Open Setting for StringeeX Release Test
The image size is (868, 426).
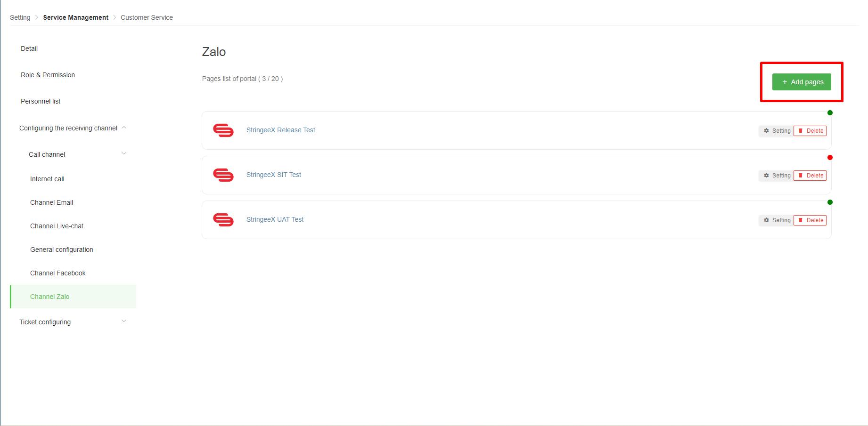pyautogui.click(x=776, y=131)
